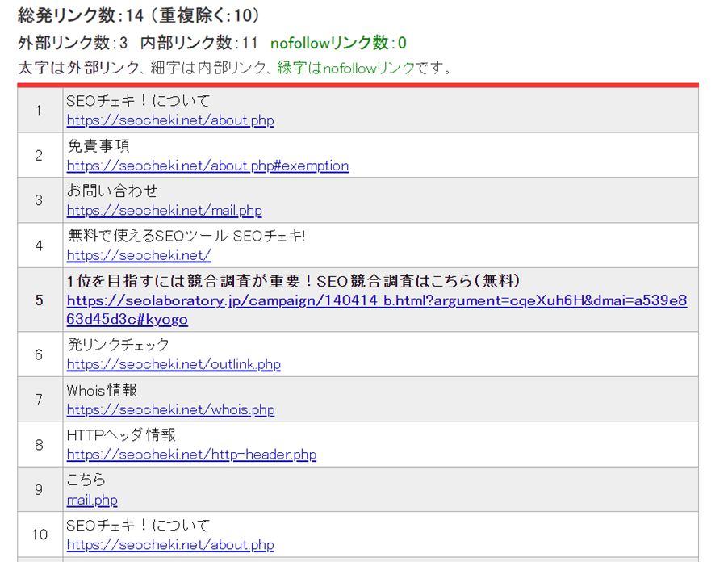Select 'SEOチェキ!について' text in row 10

(138, 526)
